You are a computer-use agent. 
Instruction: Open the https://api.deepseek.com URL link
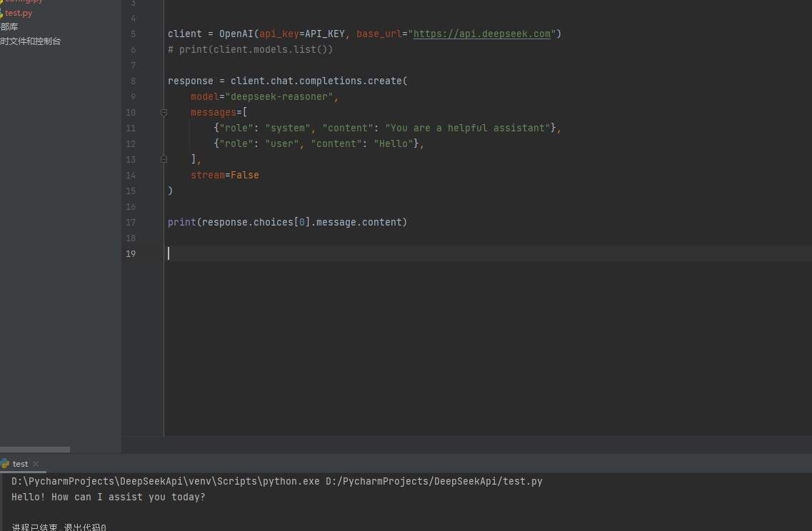click(481, 34)
